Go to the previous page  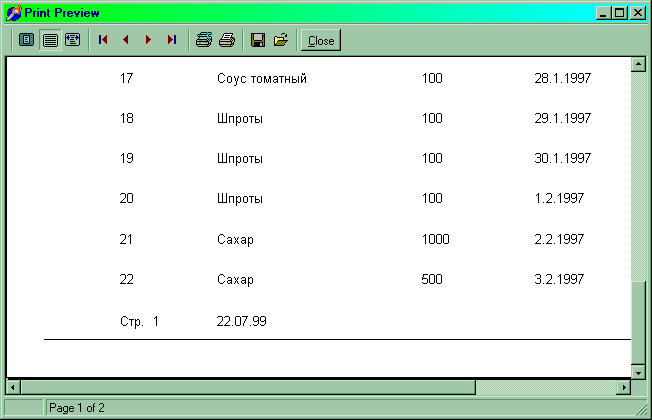coord(126,40)
